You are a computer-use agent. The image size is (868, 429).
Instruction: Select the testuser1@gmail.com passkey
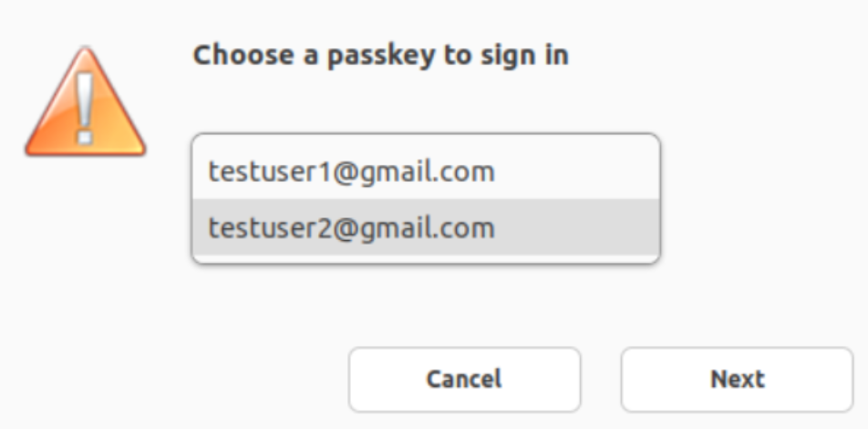352,172
